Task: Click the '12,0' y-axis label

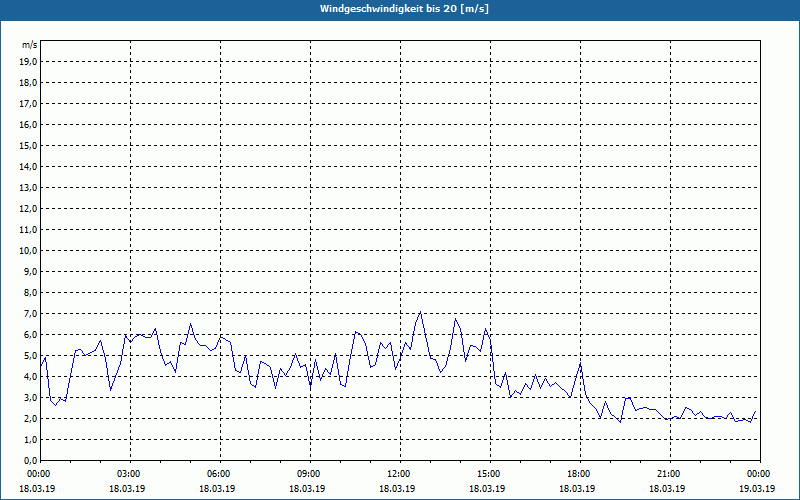Action: [x=28, y=209]
